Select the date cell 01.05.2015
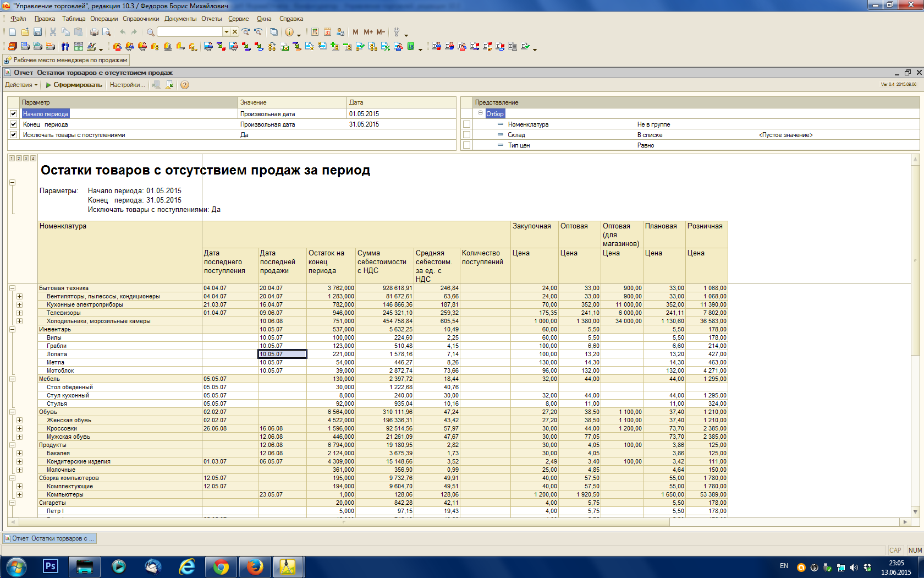924x578 pixels. coord(401,114)
